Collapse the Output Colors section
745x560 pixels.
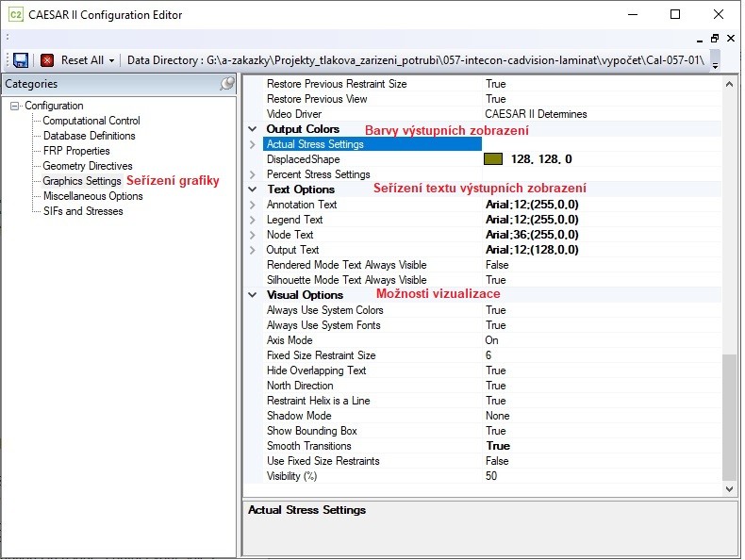pyautogui.click(x=253, y=129)
